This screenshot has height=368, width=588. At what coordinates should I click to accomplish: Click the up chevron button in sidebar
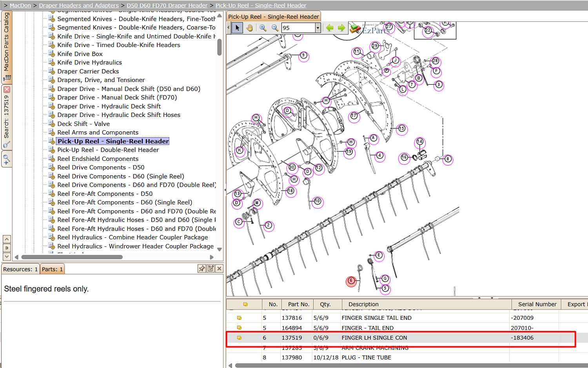(7, 239)
